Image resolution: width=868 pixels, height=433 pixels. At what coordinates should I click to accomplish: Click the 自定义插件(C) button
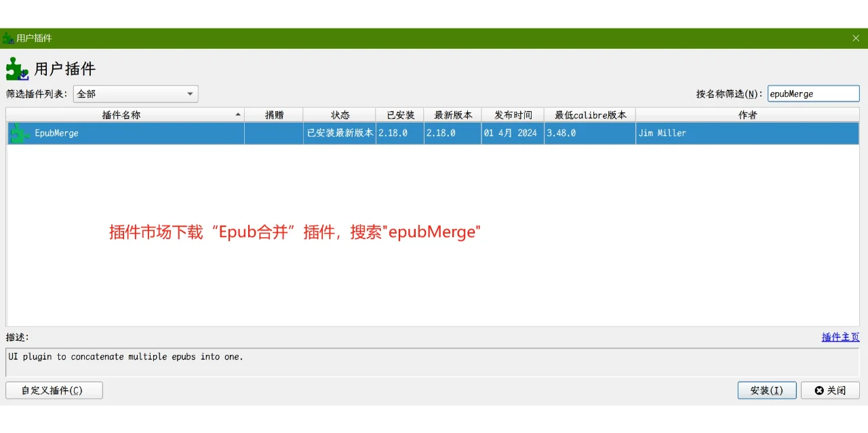(x=54, y=390)
